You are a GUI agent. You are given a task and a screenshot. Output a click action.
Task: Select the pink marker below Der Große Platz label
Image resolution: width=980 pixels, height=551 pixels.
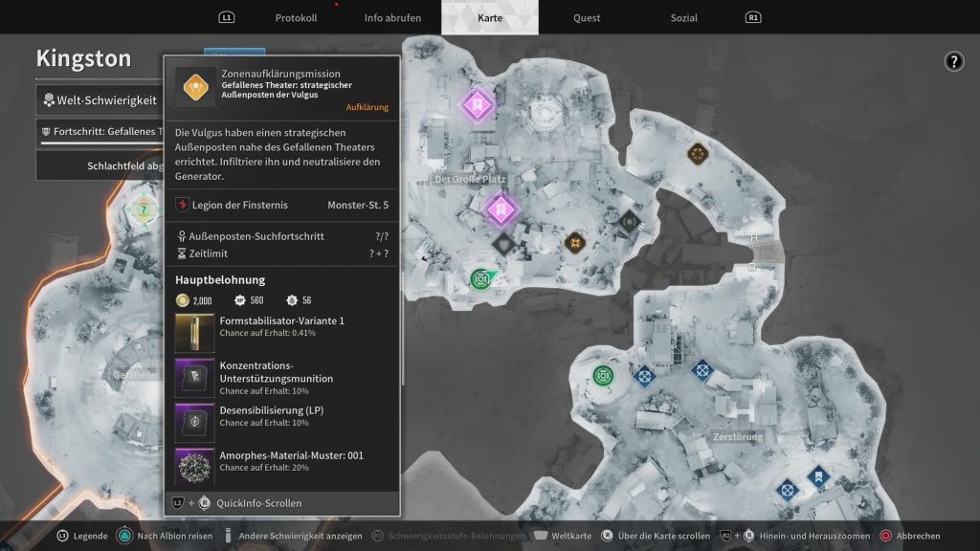pos(499,209)
